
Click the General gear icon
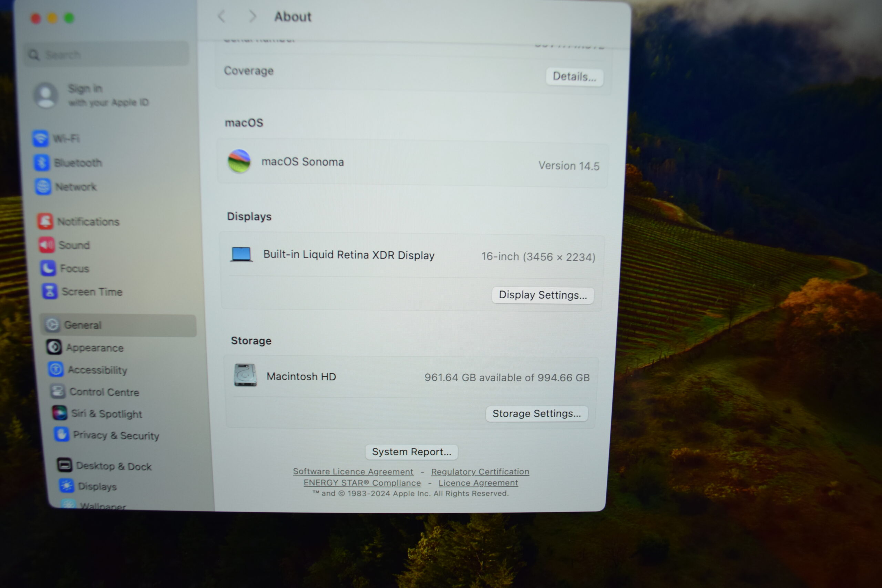coord(52,325)
